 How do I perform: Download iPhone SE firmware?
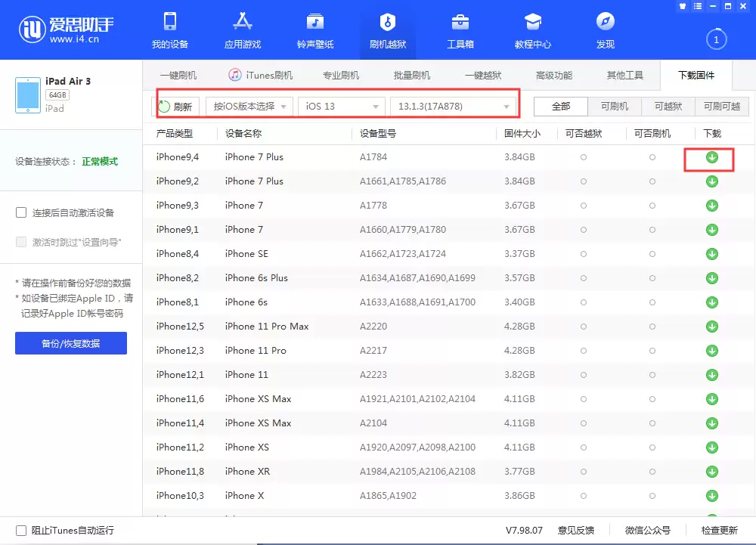[711, 253]
